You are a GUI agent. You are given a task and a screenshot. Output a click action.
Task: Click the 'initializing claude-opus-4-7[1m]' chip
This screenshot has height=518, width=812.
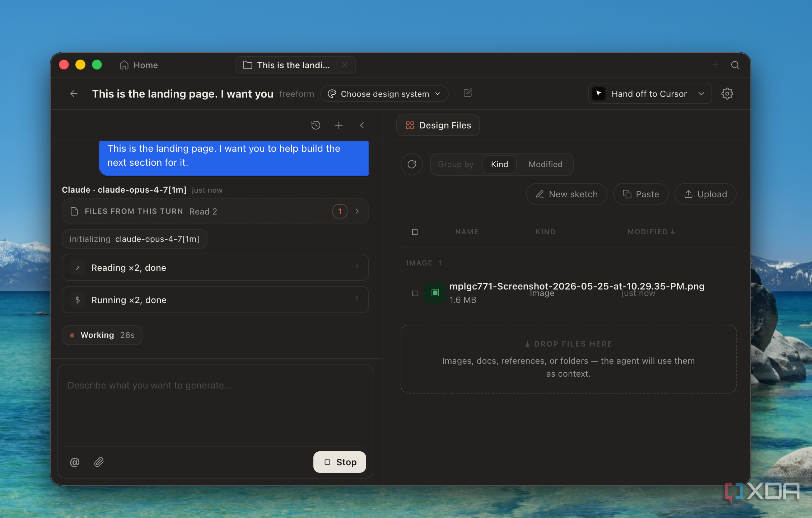[x=135, y=239]
